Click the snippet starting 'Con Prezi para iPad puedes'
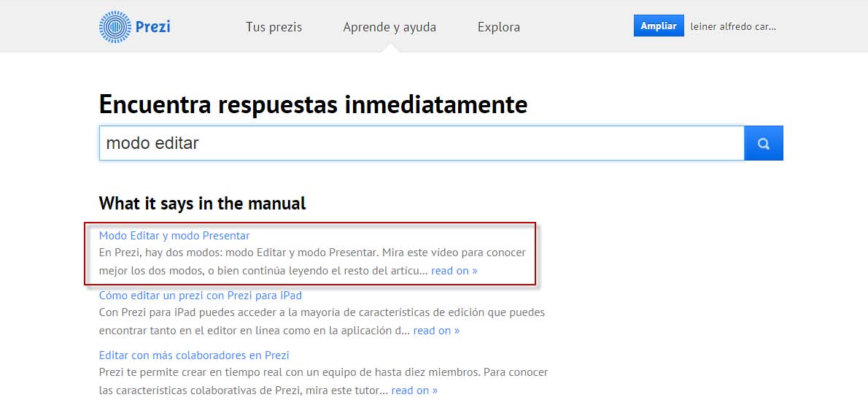Image resolution: width=868 pixels, height=400 pixels. pyautogui.click(x=322, y=312)
